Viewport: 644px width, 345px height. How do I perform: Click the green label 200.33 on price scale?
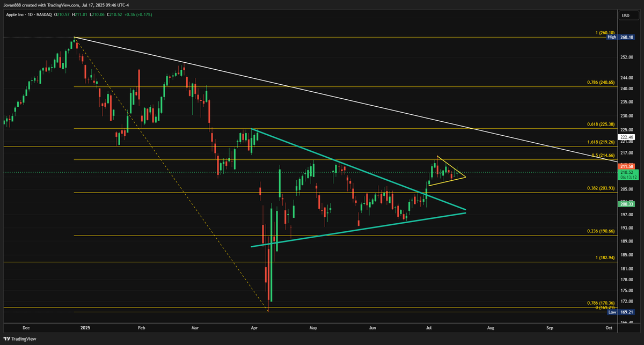point(626,204)
